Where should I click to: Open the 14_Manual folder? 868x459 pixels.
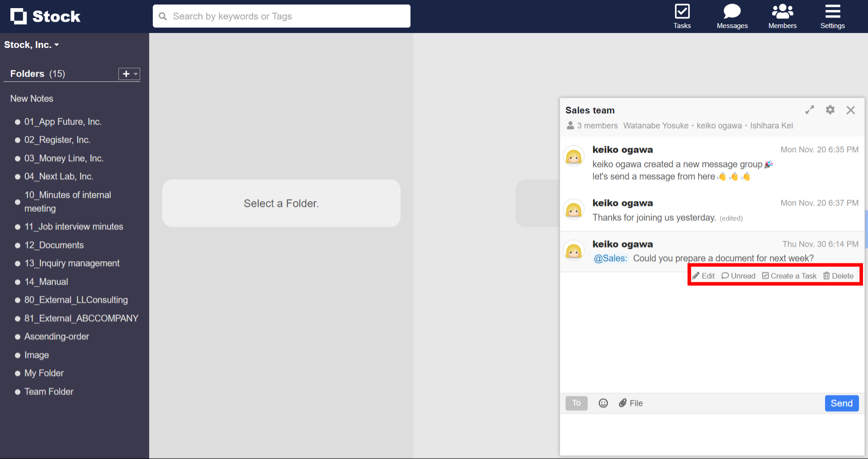point(47,281)
